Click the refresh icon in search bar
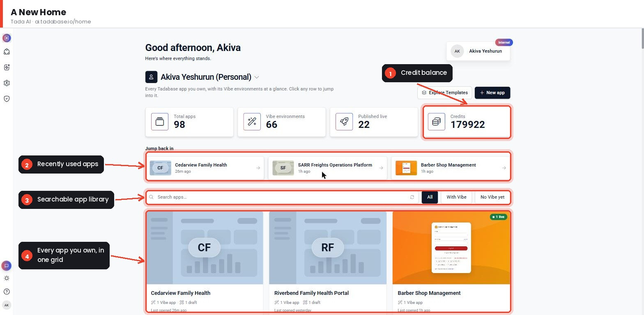This screenshot has width=644, height=315. 412,197
